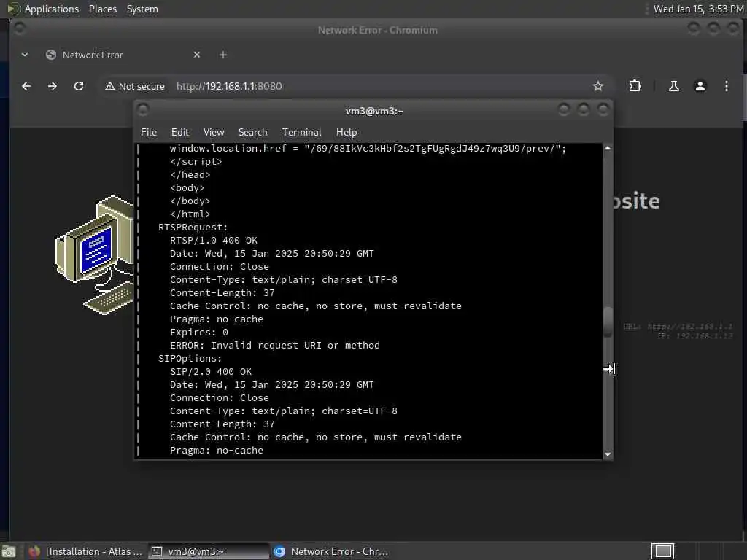Open Chromium extensions puzzle icon

[635, 86]
